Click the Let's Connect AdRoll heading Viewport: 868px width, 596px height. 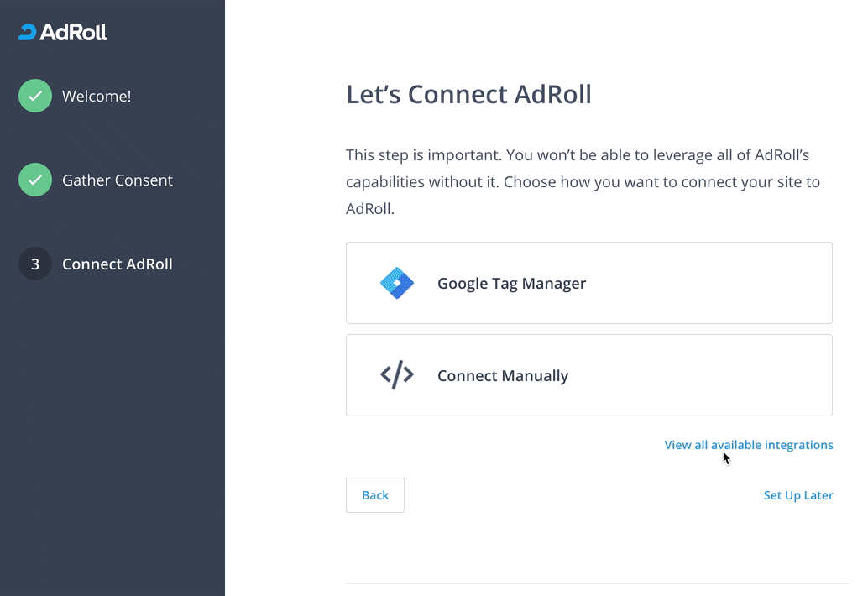tap(468, 95)
